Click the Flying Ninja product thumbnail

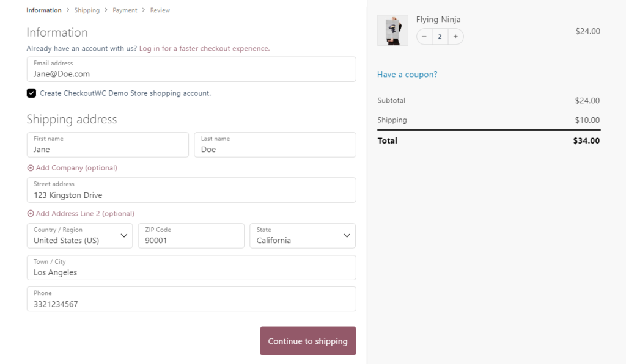pos(392,31)
